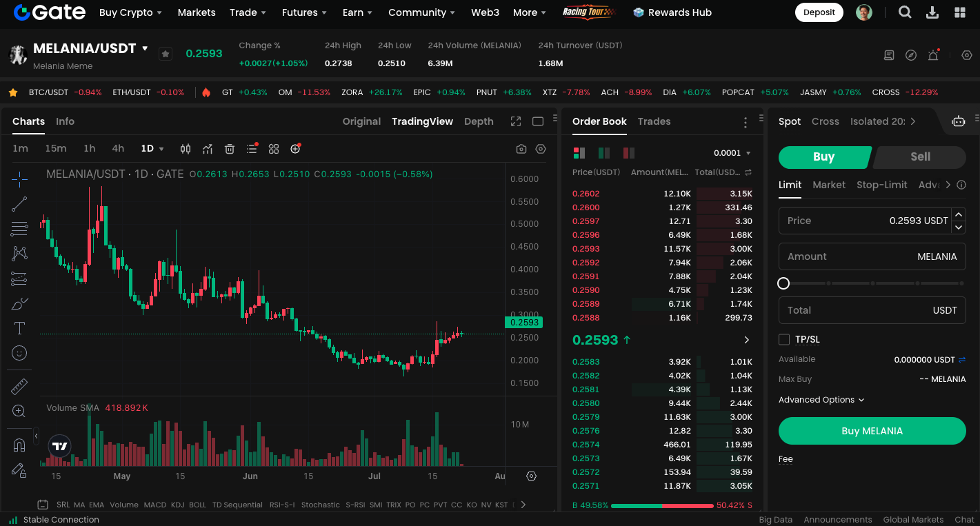980x526 pixels.
Task: Open the Rewards Hub link
Action: [672, 12]
